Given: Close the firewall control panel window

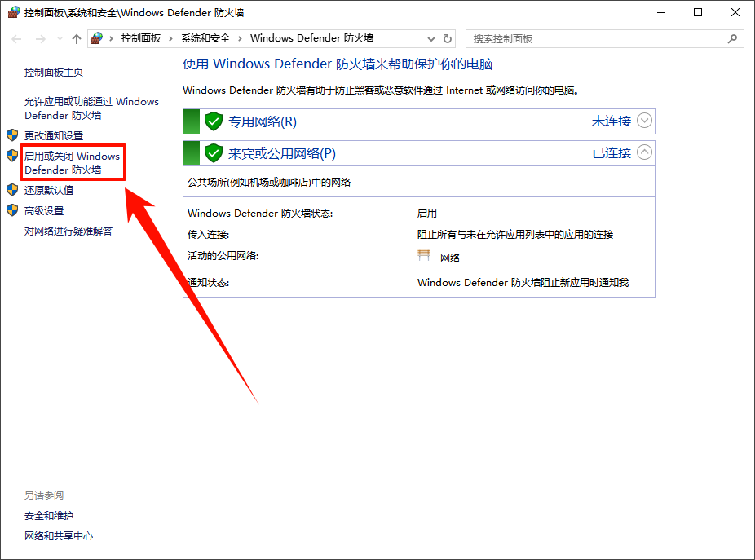Looking at the screenshot, I should coord(735,12).
